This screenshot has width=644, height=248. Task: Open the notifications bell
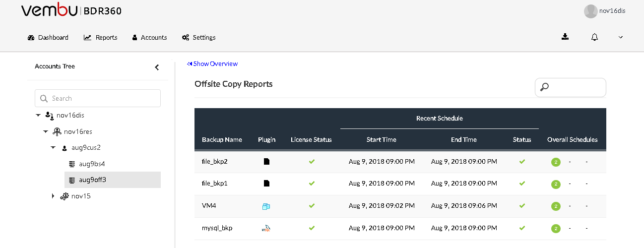coord(594,37)
